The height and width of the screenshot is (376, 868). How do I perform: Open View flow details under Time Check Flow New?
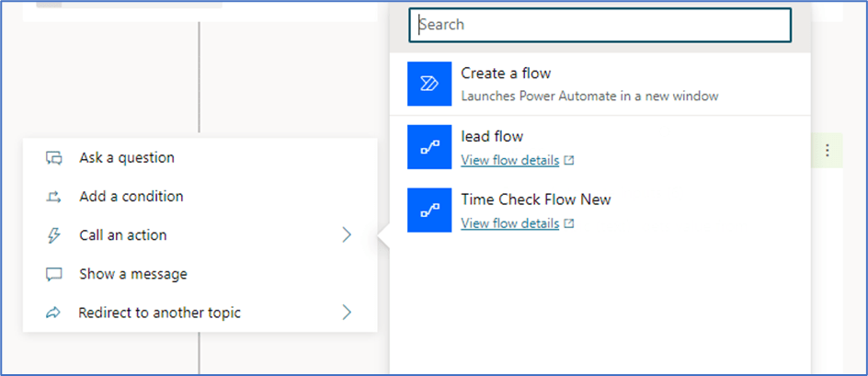pyautogui.click(x=509, y=223)
